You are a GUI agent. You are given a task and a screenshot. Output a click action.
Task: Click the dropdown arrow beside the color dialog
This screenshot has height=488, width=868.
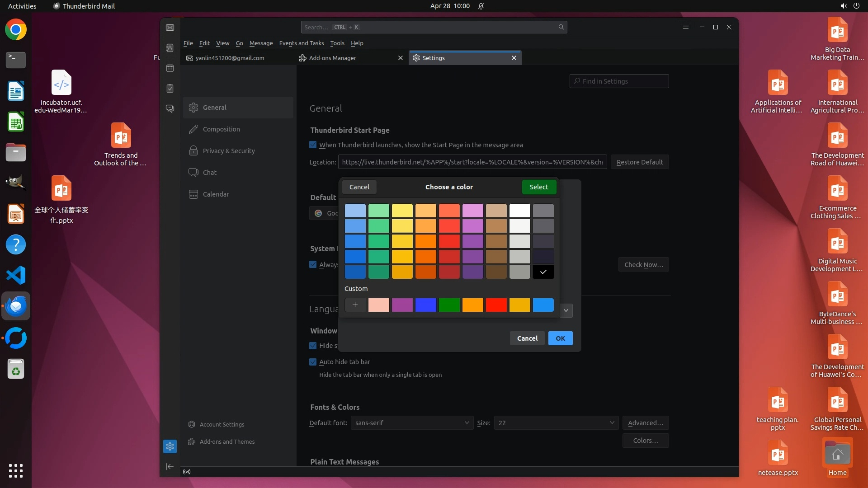[x=566, y=310]
